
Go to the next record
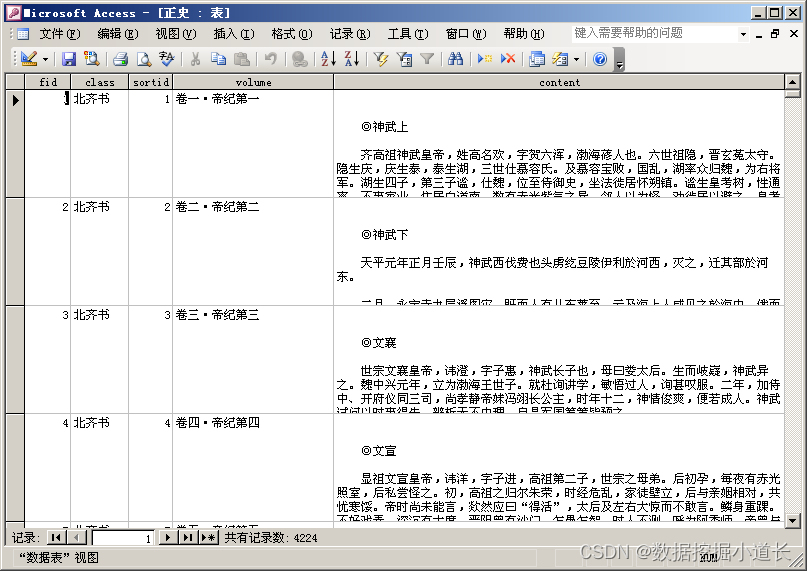pyautogui.click(x=167, y=538)
